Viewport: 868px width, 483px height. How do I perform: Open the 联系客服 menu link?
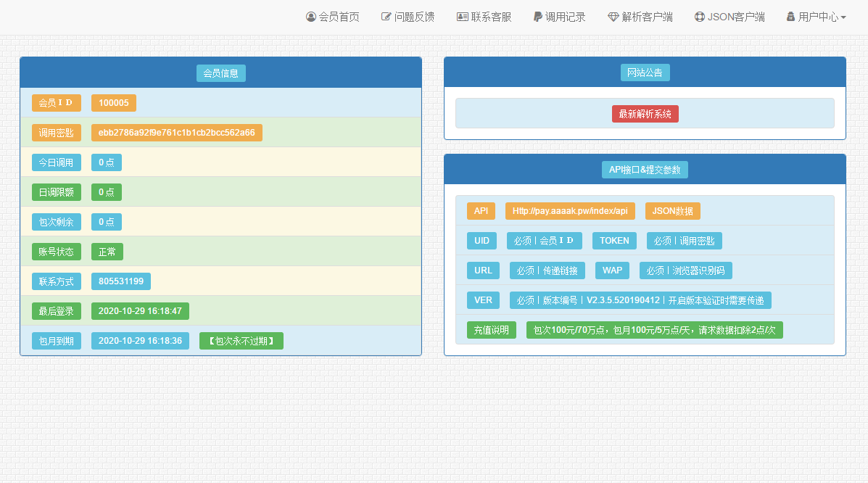(491, 17)
